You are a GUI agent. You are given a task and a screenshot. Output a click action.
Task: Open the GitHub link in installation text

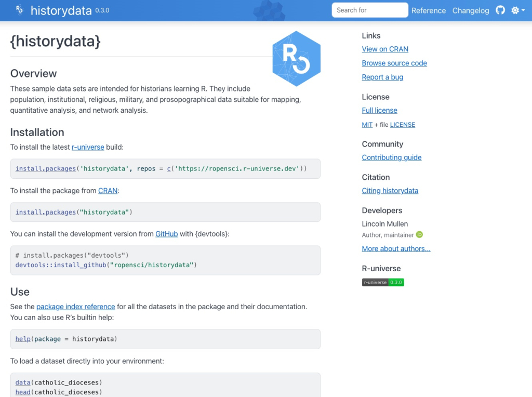coord(167,234)
